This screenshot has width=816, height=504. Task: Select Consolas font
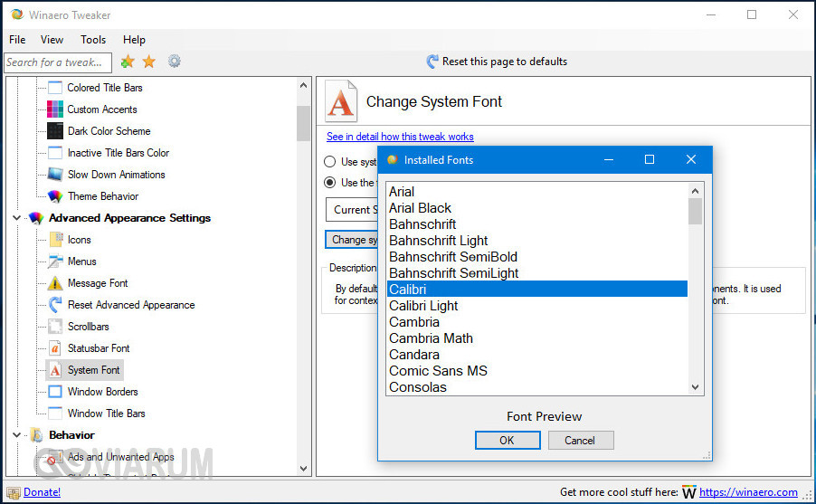(537, 387)
